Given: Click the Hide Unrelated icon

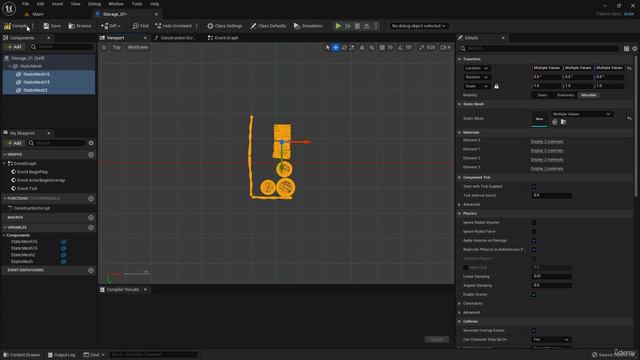Looking at the screenshot, I should [158, 26].
